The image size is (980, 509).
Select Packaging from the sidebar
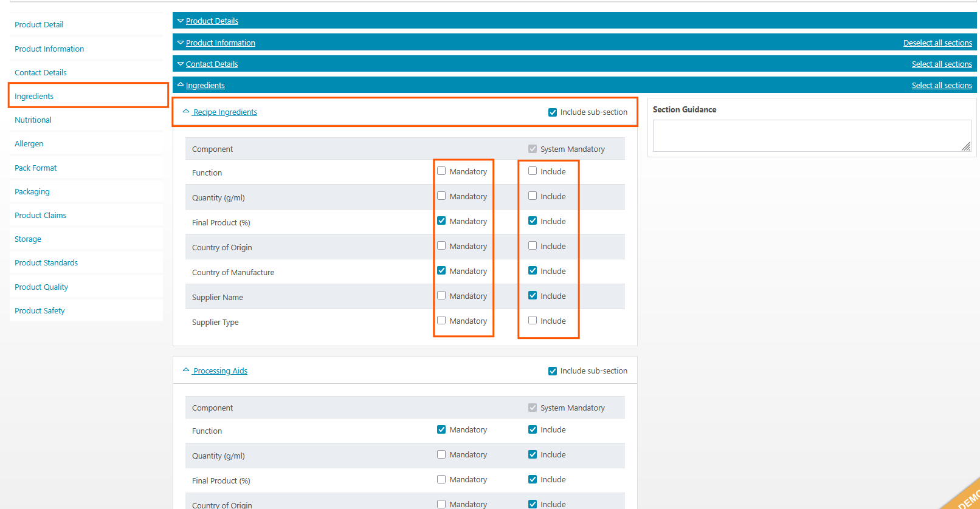tap(32, 192)
